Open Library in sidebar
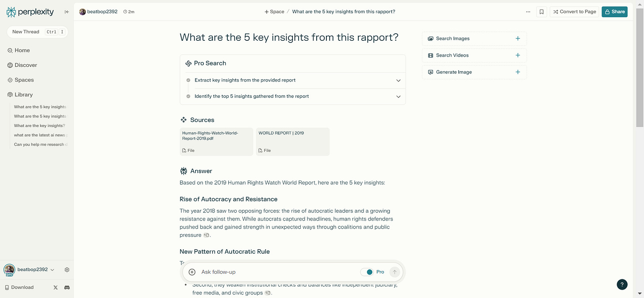The image size is (644, 298). tap(20, 95)
